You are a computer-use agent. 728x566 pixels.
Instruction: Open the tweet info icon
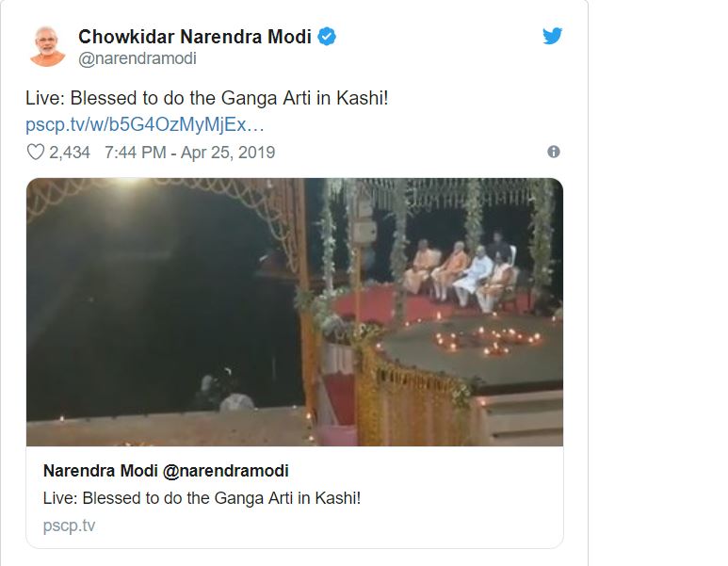[x=553, y=152]
